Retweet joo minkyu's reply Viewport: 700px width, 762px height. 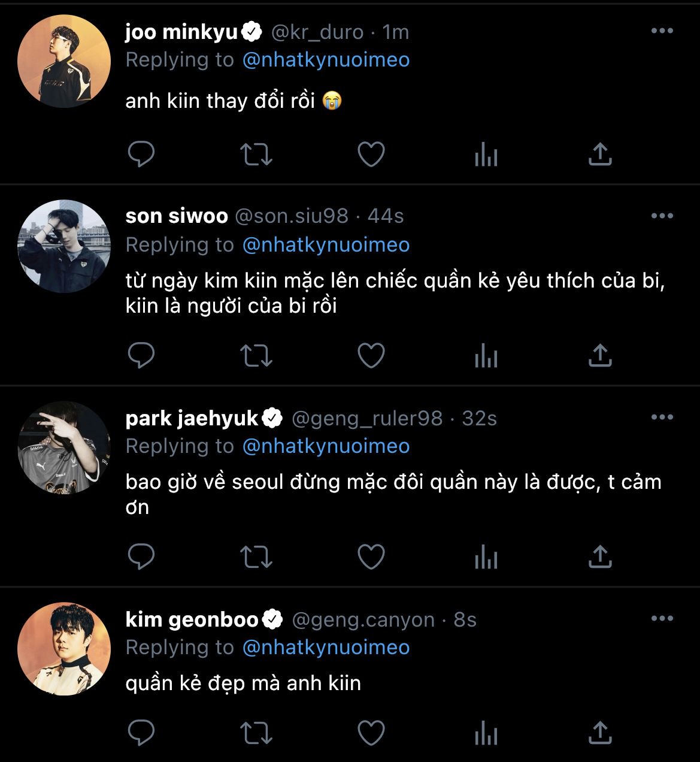tap(256, 155)
